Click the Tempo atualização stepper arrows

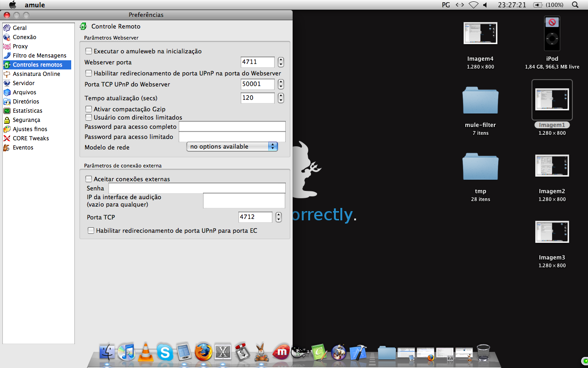pos(281,98)
